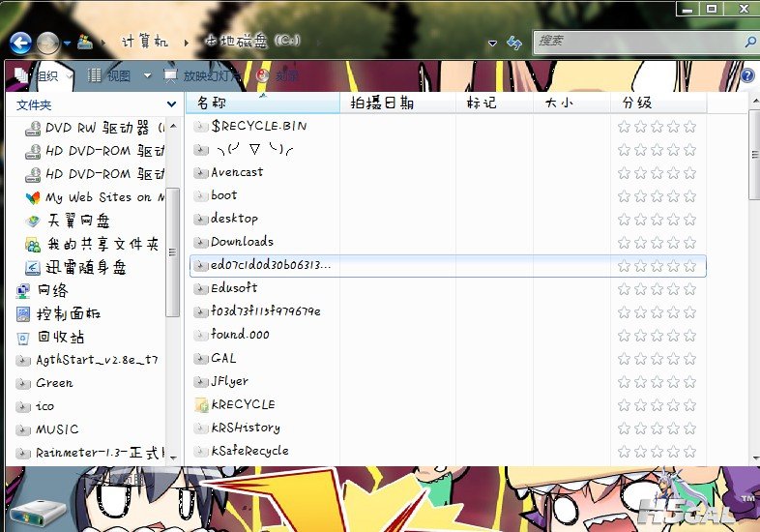
Task: Sort by 分级 column header
Action: 658,103
